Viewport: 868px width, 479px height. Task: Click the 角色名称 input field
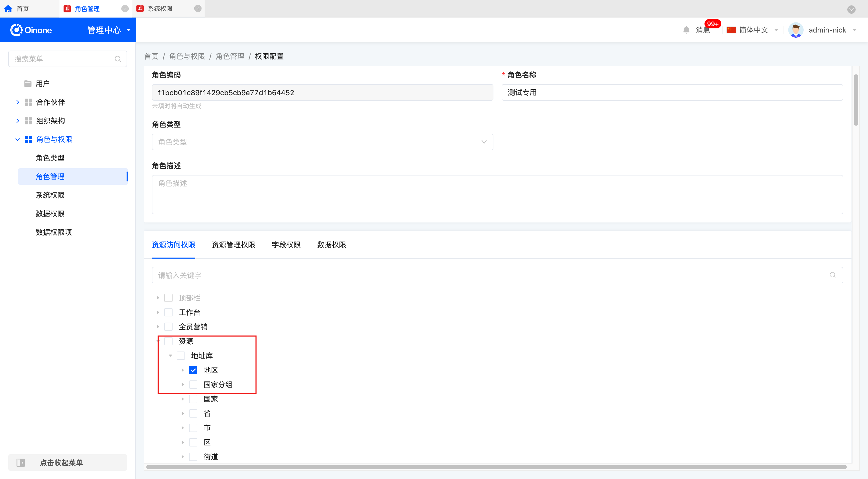click(x=672, y=93)
